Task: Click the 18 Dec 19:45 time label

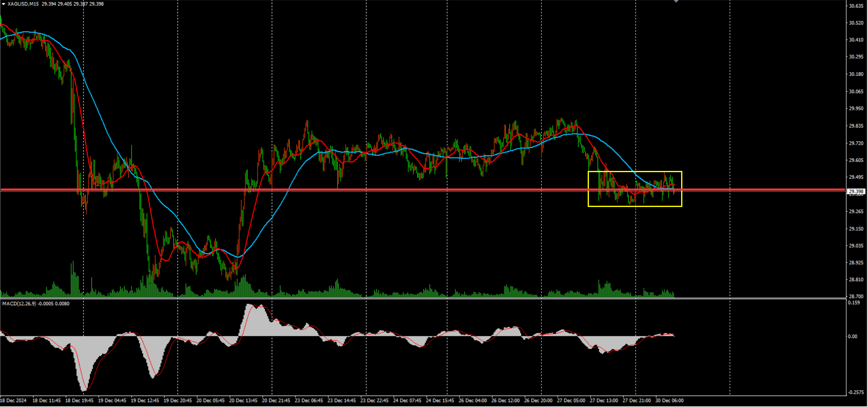Action: pyautogui.click(x=79, y=401)
